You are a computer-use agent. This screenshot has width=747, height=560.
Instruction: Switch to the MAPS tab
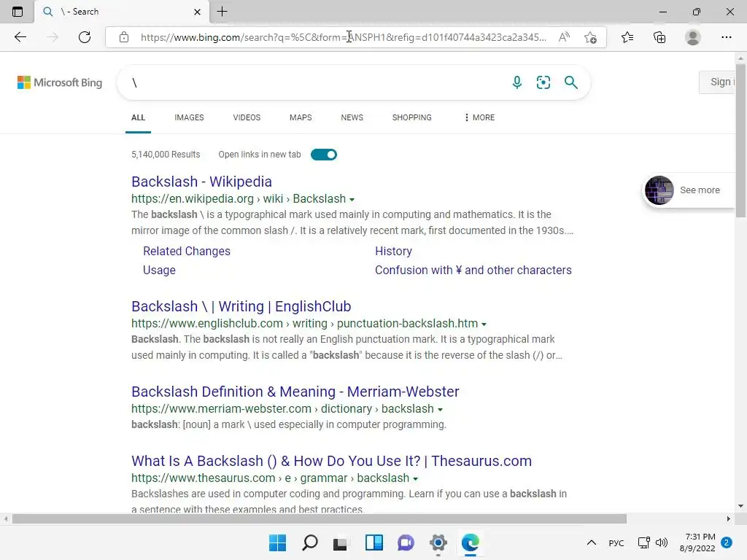(301, 117)
